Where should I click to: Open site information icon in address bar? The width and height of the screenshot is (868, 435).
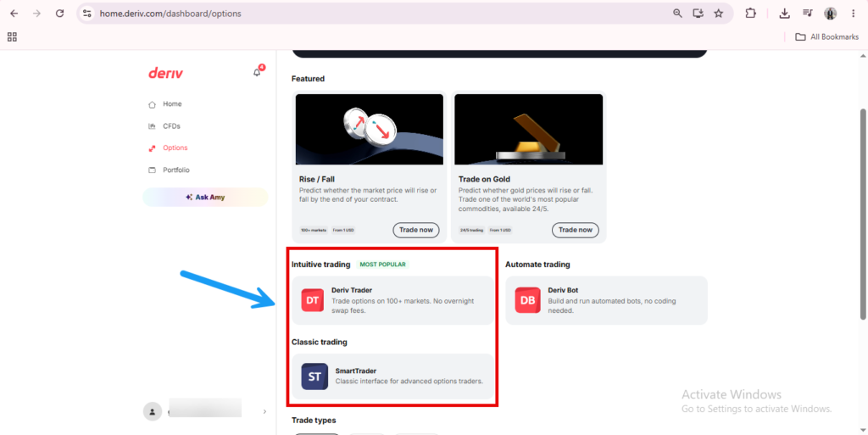(x=86, y=14)
